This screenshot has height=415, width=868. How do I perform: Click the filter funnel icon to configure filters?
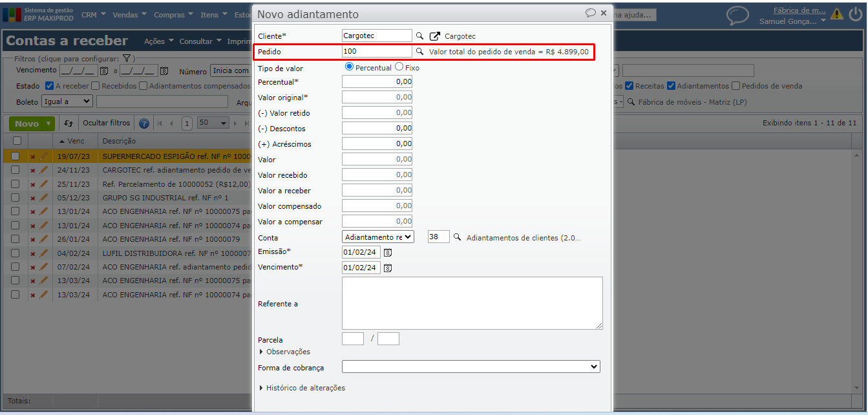click(127, 59)
